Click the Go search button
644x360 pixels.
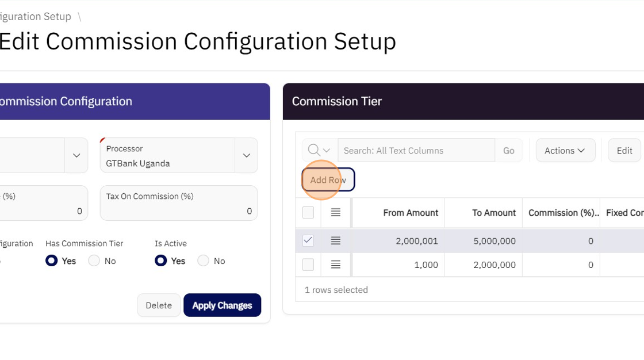[x=509, y=151]
